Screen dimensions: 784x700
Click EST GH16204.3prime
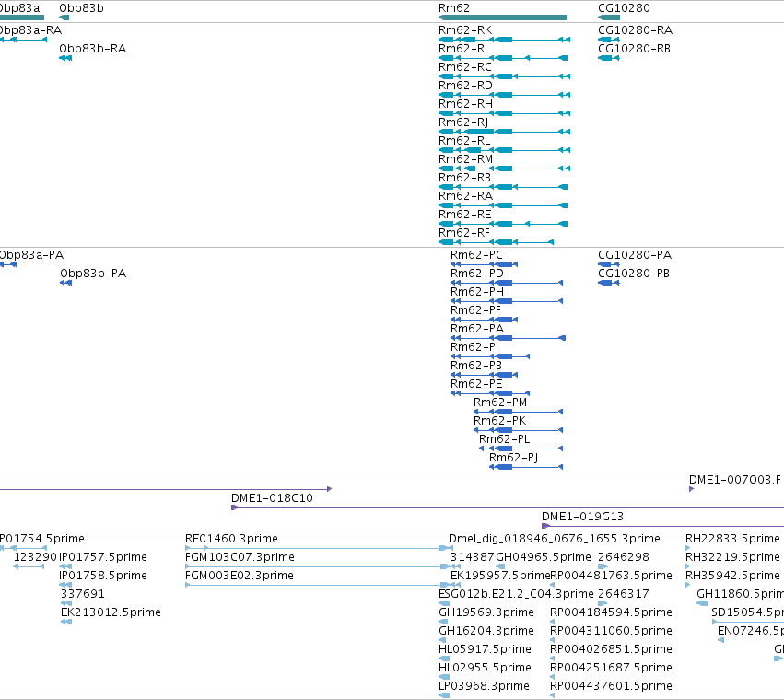click(x=442, y=640)
